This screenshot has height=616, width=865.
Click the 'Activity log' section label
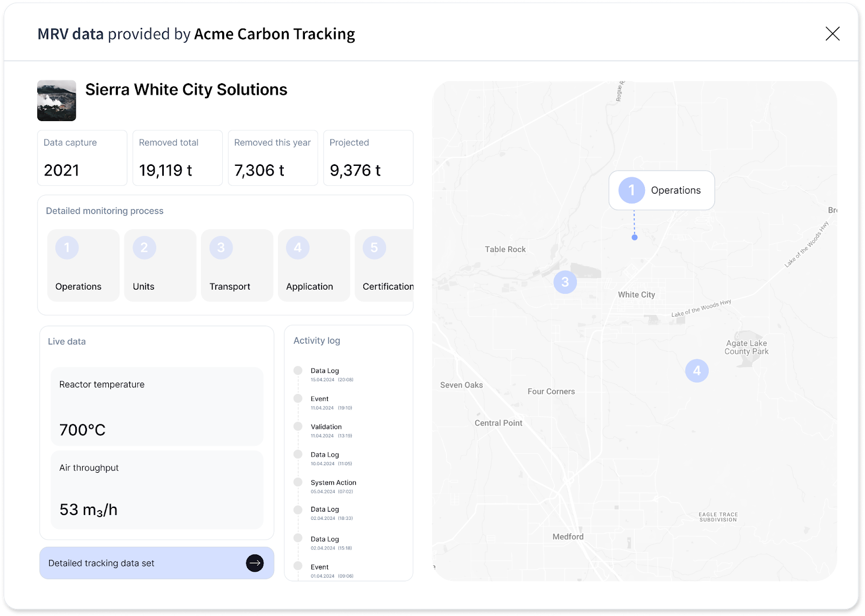pos(317,340)
